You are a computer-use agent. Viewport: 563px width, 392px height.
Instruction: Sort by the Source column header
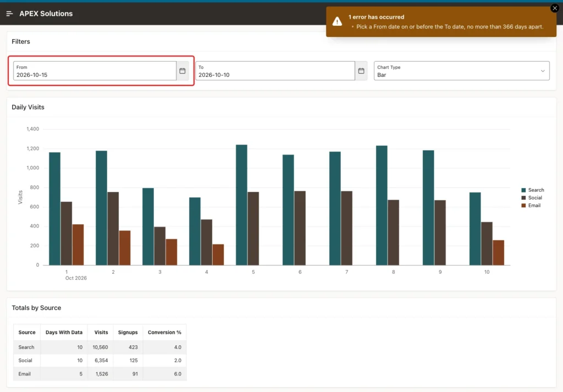[x=27, y=333]
